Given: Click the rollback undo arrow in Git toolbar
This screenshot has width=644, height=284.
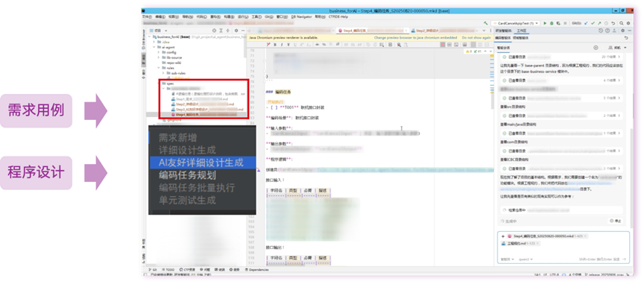Looking at the screenshot, I should tap(613, 23).
